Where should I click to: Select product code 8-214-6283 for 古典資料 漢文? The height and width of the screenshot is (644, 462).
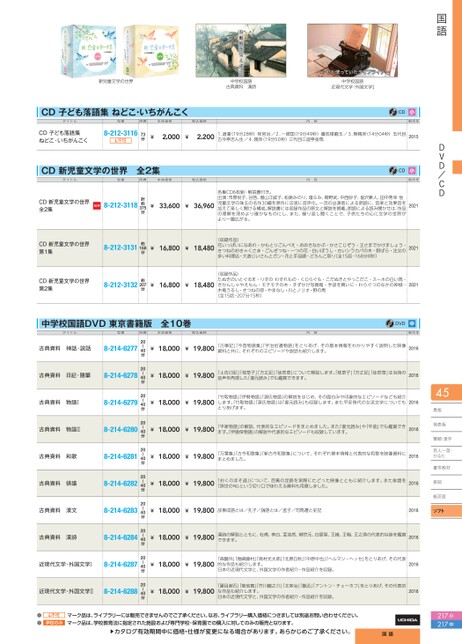pyautogui.click(x=120, y=510)
